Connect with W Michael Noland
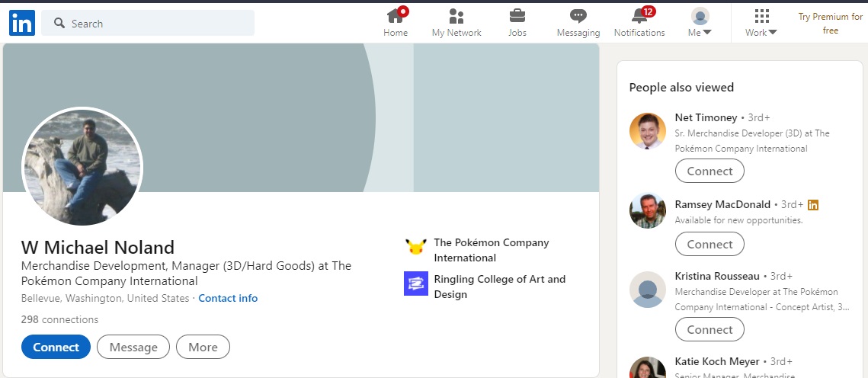 (56, 347)
